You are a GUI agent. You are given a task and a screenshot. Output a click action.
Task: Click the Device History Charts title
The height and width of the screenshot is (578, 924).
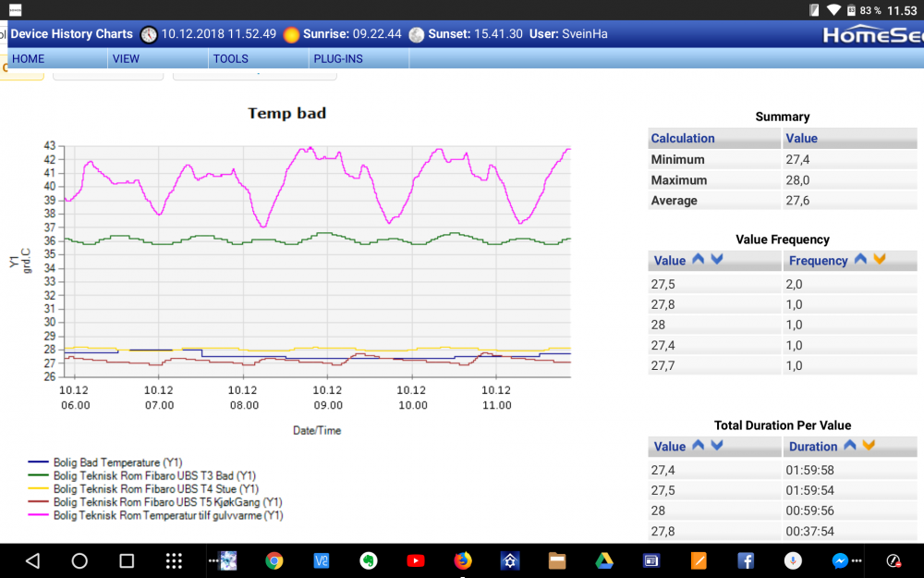[x=72, y=34]
